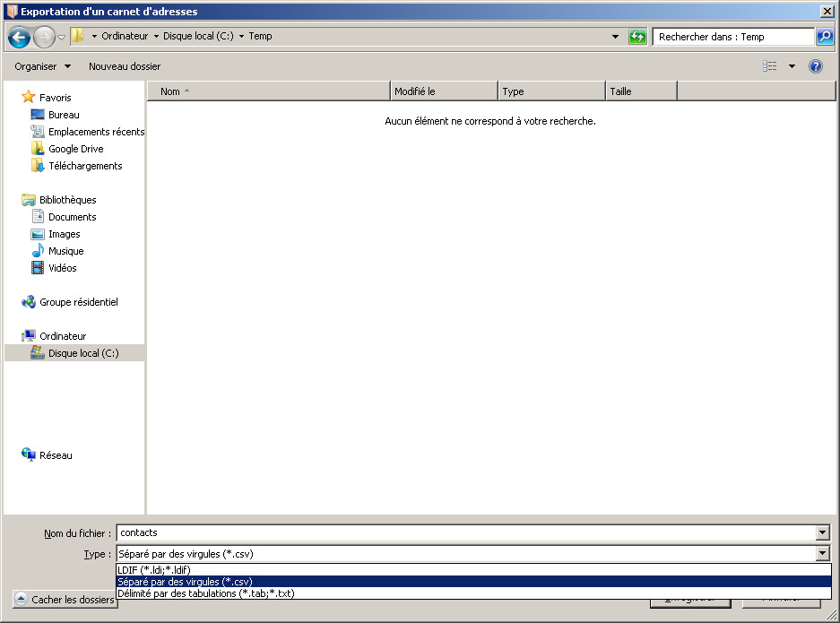Click the Enregistrer button
This screenshot has height=623, width=840.
(691, 596)
